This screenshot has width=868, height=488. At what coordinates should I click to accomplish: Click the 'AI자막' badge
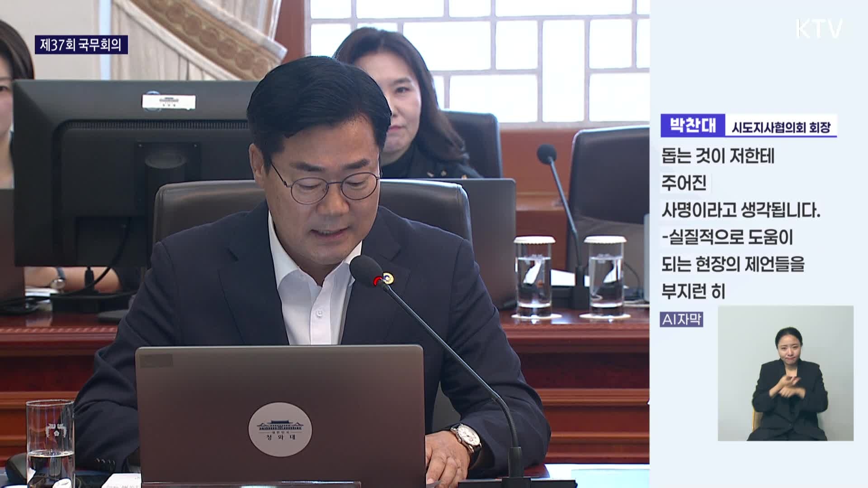click(x=681, y=319)
